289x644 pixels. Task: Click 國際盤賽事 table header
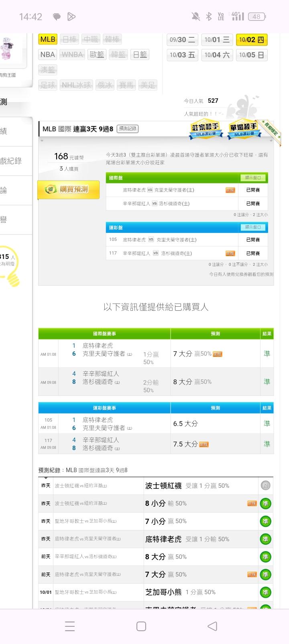point(104,334)
